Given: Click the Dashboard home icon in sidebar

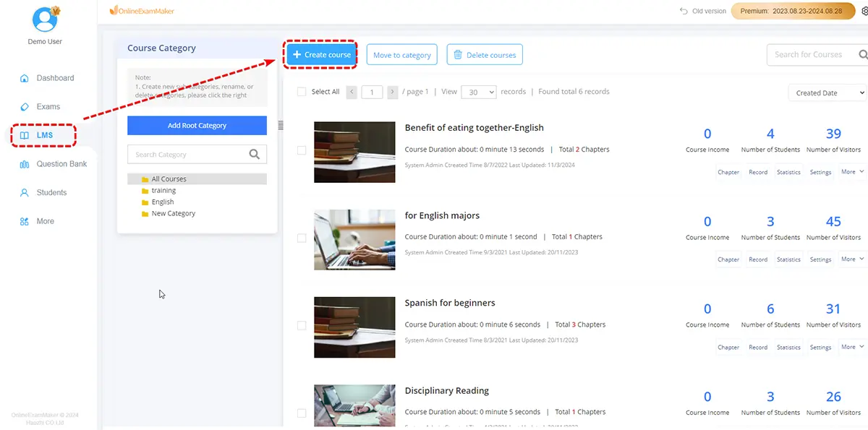Looking at the screenshot, I should [x=25, y=78].
